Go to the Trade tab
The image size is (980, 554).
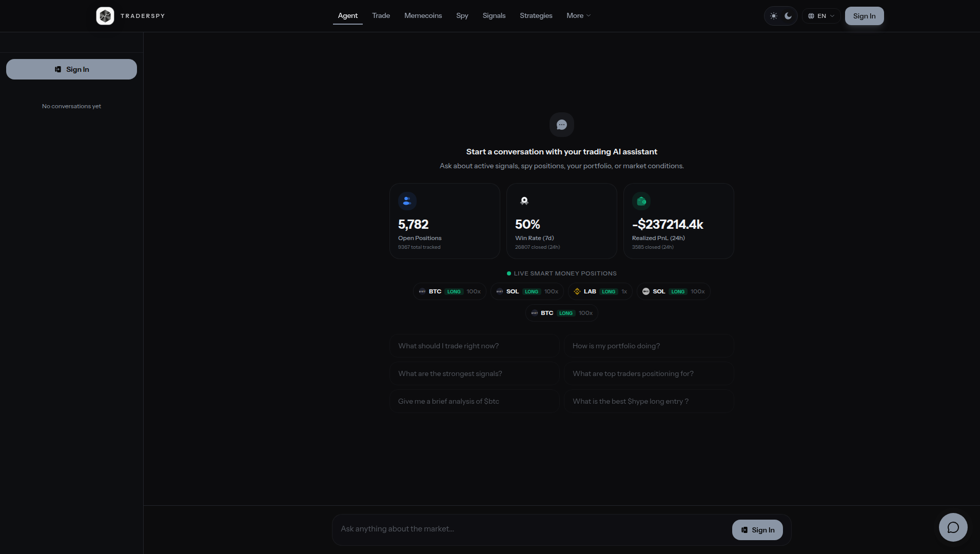381,16
